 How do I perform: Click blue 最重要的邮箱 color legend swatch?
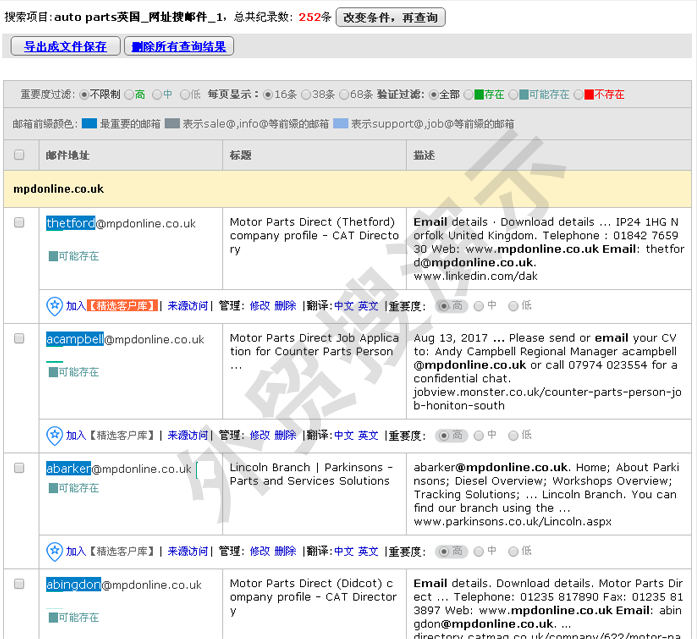pyautogui.click(x=89, y=123)
